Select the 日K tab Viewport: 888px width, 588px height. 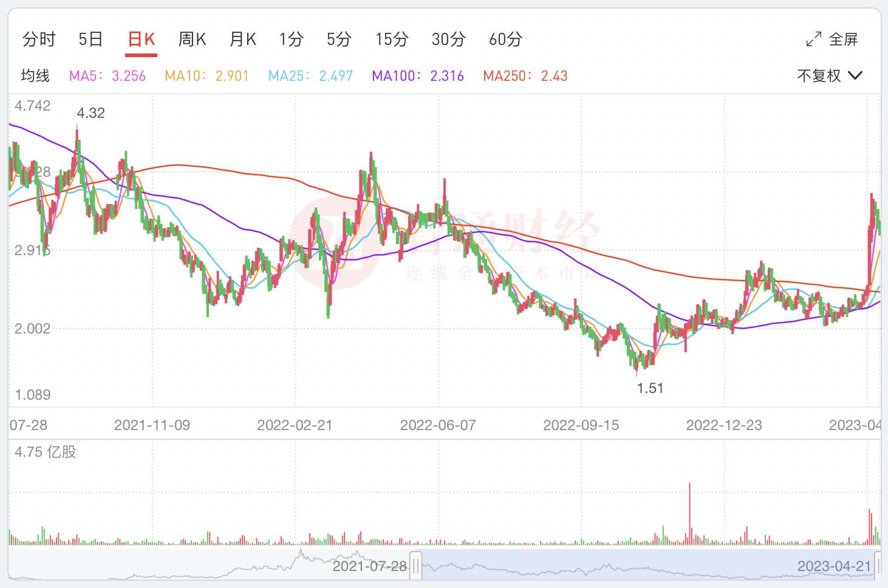point(142,39)
